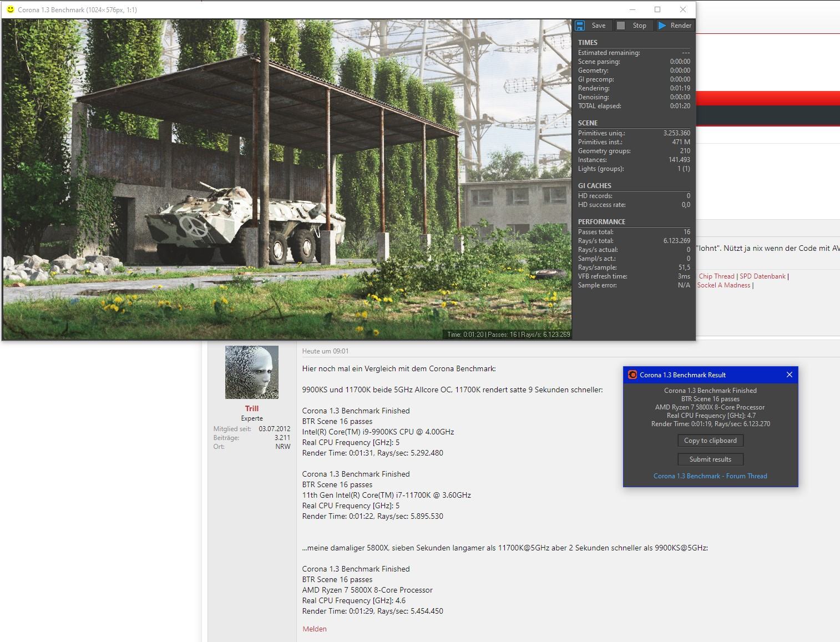This screenshot has height=642, width=840.
Task: Click the Stop square icon
Action: [621, 26]
